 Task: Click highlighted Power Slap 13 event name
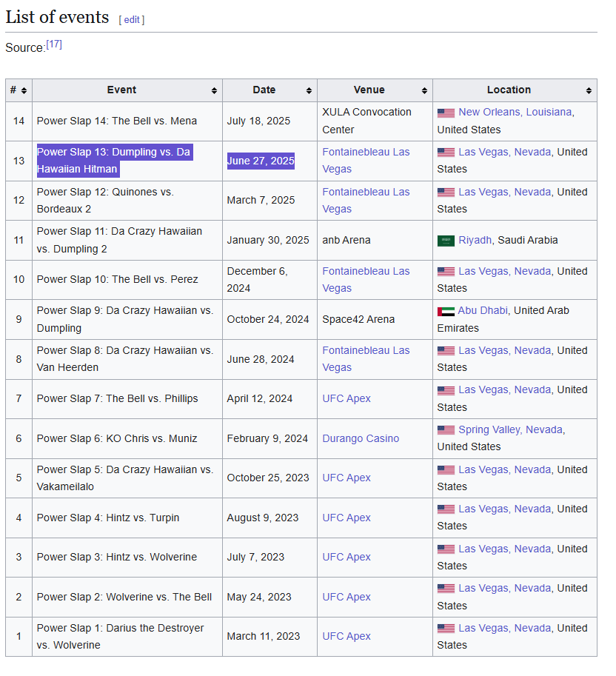(x=115, y=161)
